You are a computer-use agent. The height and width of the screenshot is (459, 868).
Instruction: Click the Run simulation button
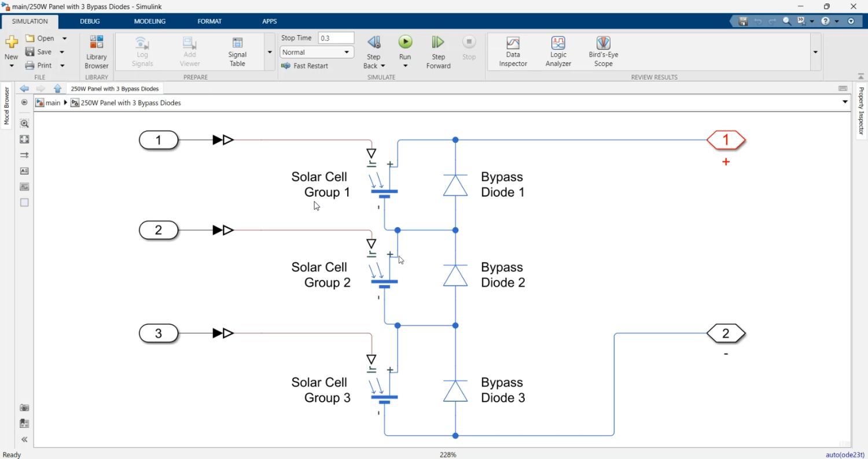click(405, 42)
